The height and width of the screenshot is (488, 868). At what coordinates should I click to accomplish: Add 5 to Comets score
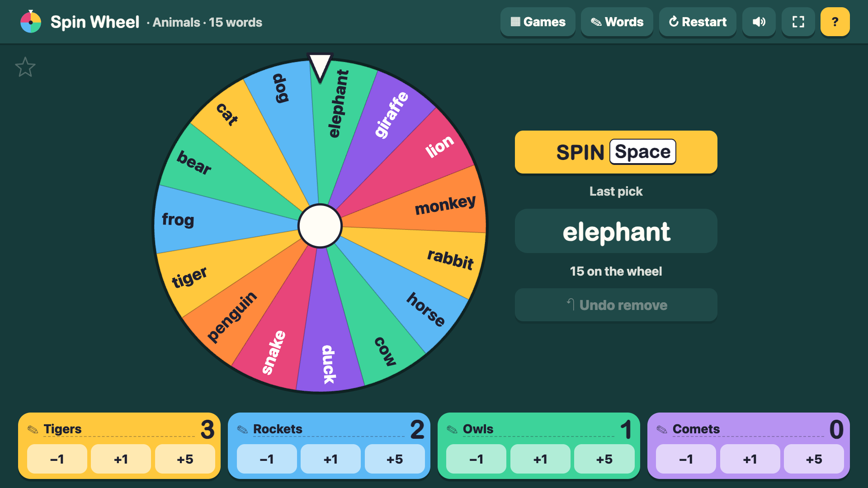tap(814, 459)
